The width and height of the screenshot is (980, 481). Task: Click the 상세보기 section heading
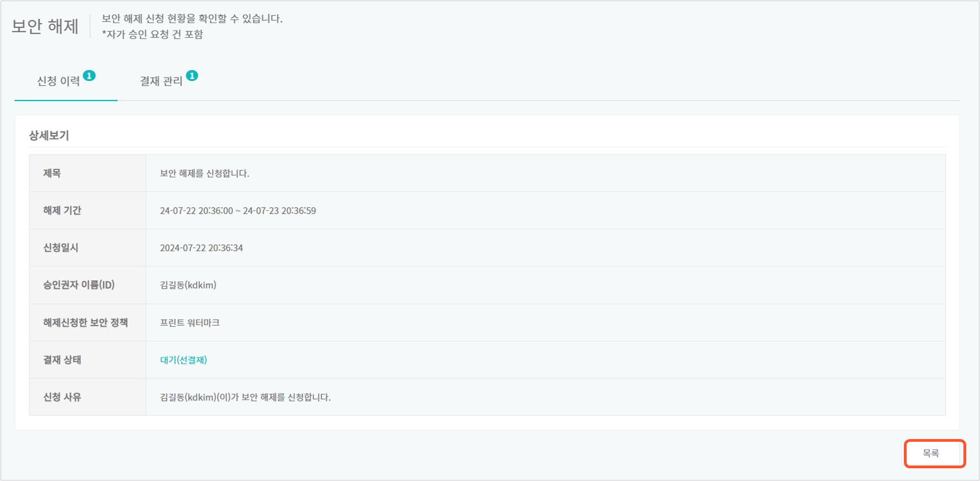49,135
